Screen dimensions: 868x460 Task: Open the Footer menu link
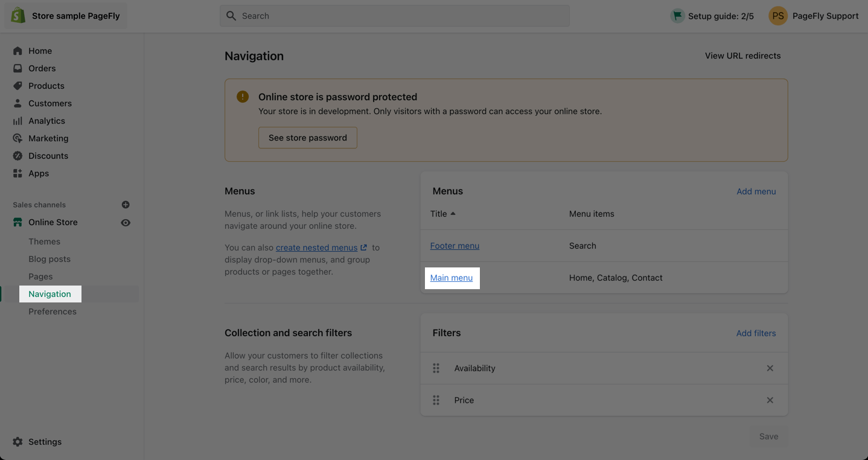pos(455,246)
